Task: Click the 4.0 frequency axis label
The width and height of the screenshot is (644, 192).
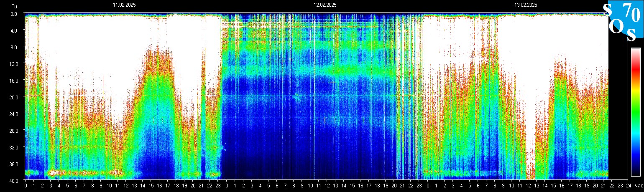Action: coord(13,30)
